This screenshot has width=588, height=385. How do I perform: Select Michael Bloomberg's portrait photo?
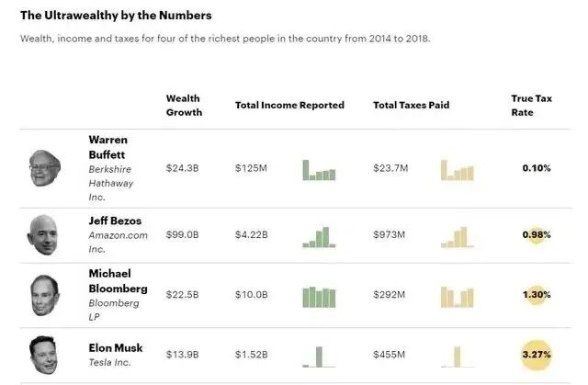43,295
